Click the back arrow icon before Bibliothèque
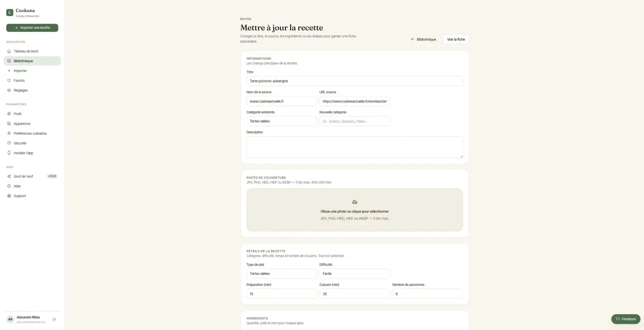Image resolution: width=644 pixels, height=330 pixels. point(413,39)
